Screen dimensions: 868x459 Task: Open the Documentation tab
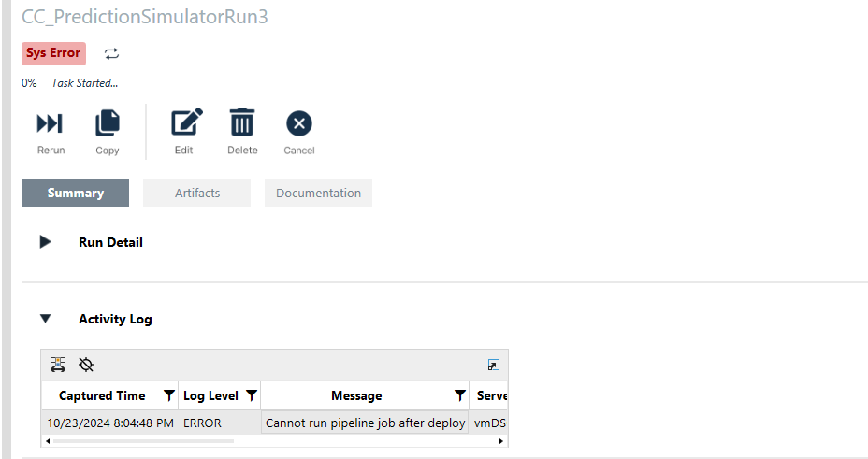(318, 193)
